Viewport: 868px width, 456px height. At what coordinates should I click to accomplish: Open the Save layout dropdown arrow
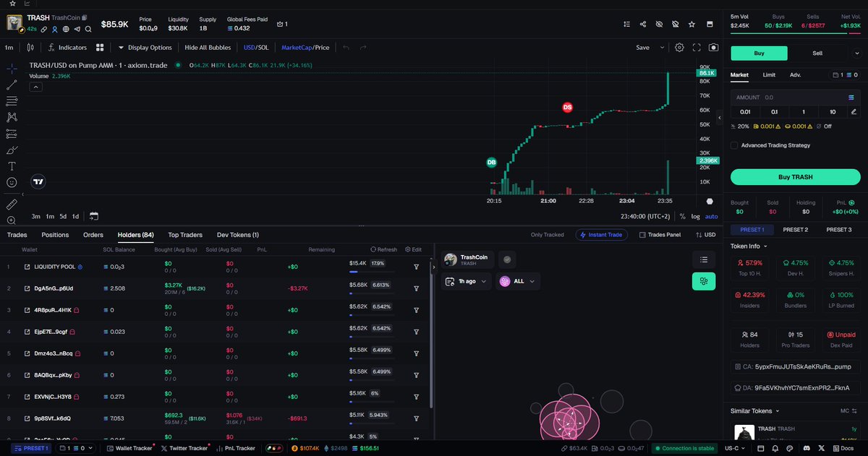pos(662,48)
